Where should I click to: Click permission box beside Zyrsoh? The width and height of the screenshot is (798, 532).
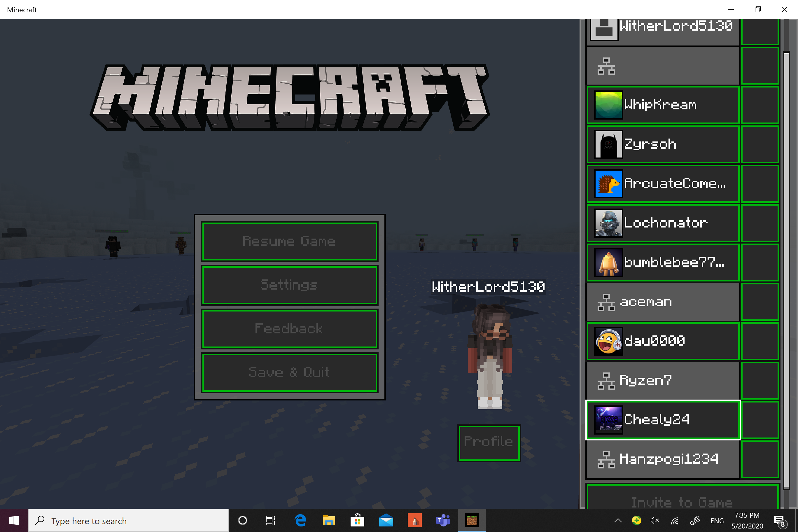coord(760,145)
